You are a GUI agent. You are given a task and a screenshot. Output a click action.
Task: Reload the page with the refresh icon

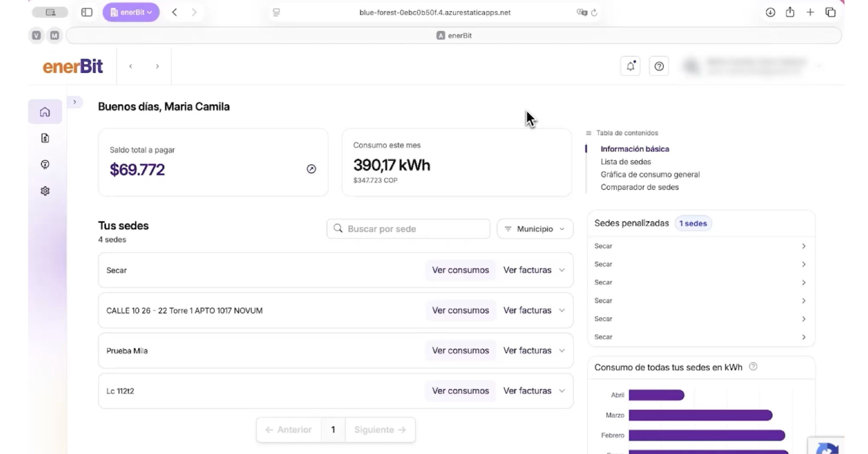tap(594, 13)
